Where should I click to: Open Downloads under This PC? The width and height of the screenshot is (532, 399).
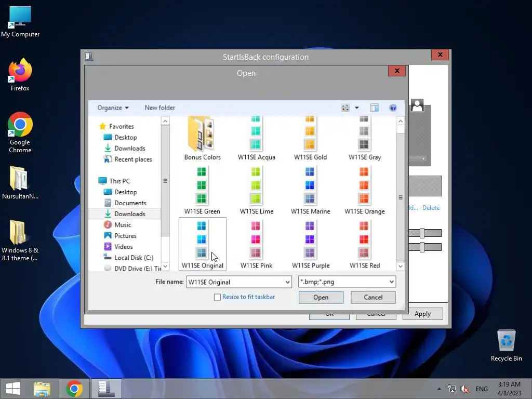(124, 214)
